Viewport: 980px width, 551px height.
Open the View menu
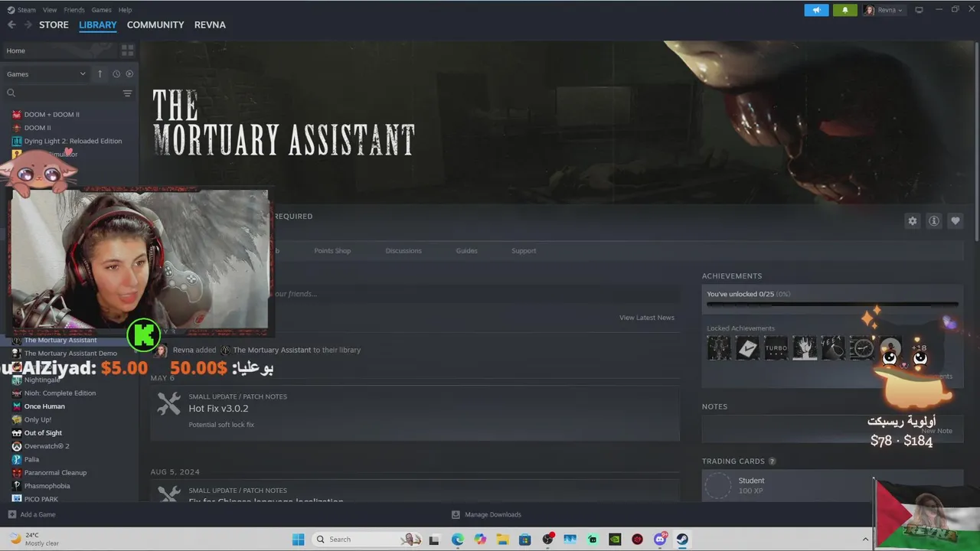[50, 10]
